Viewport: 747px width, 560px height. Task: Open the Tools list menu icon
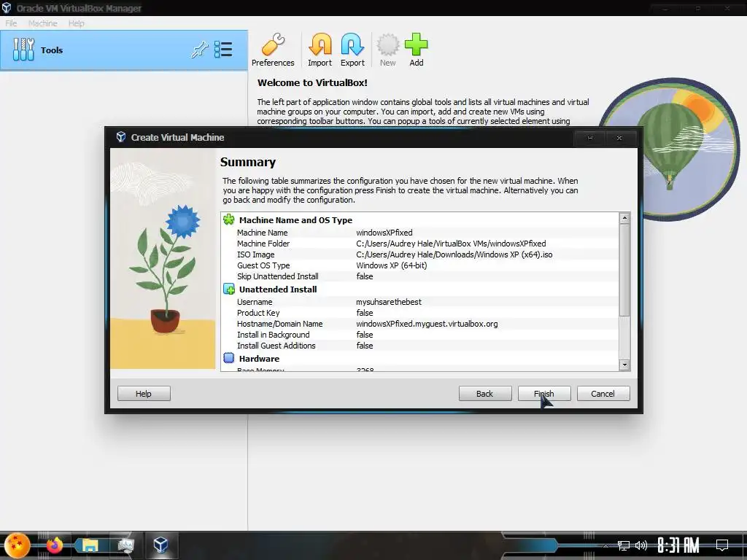pyautogui.click(x=223, y=50)
